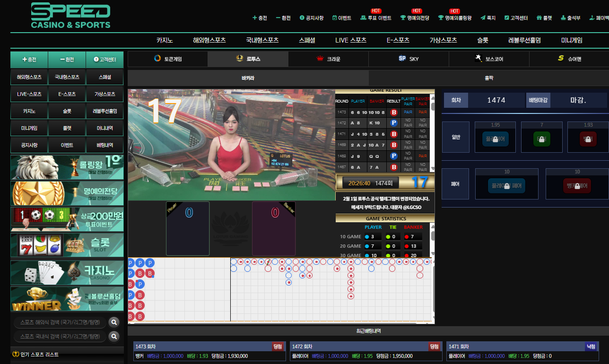Open 출석부 attendance in top bar
This screenshot has height=364, width=609.
[570, 18]
